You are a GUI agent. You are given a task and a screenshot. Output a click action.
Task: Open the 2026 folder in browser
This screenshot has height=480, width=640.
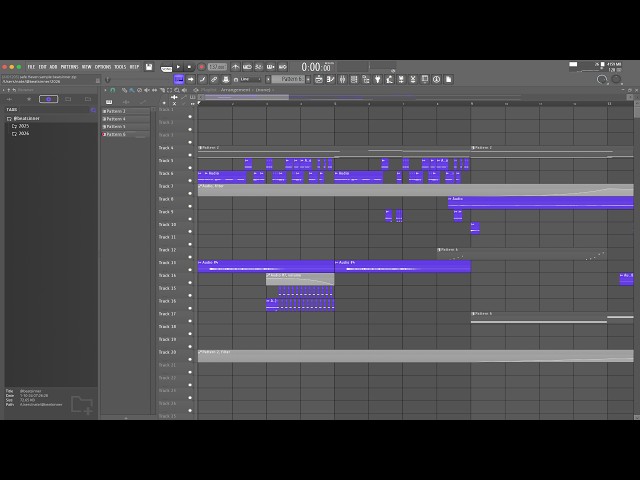pyautogui.click(x=20, y=133)
